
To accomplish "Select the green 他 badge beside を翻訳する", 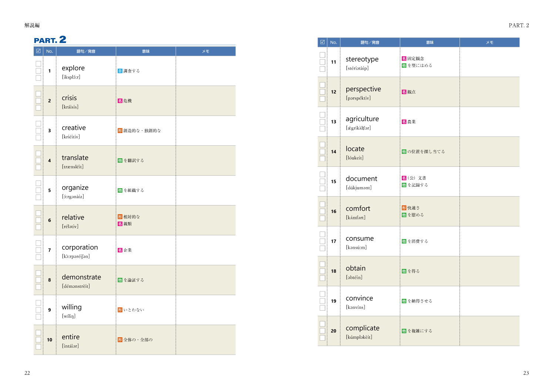I will pos(120,160).
